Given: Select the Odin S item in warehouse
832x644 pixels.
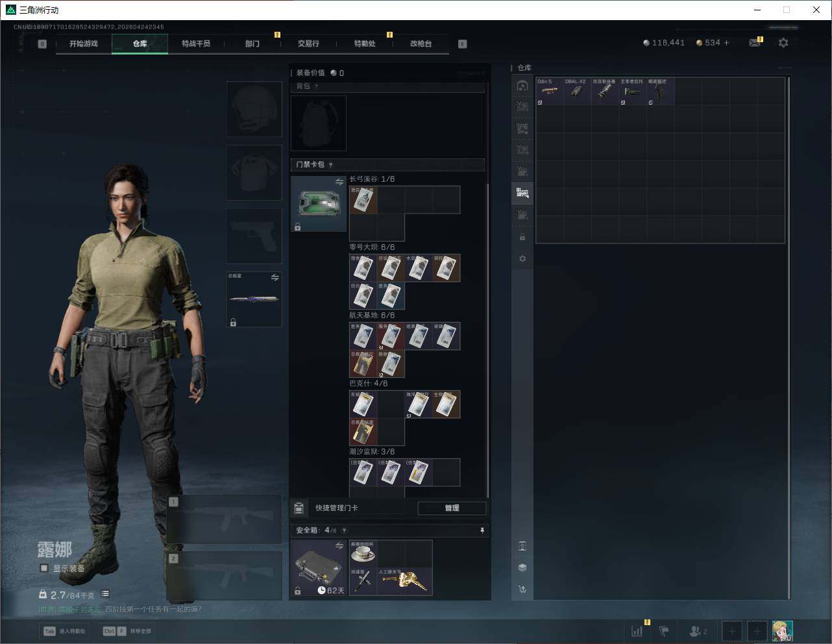Looking at the screenshot, I should (550, 92).
